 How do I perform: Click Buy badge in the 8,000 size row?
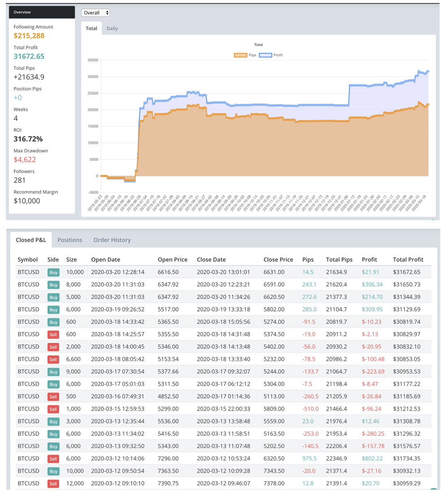point(53,285)
